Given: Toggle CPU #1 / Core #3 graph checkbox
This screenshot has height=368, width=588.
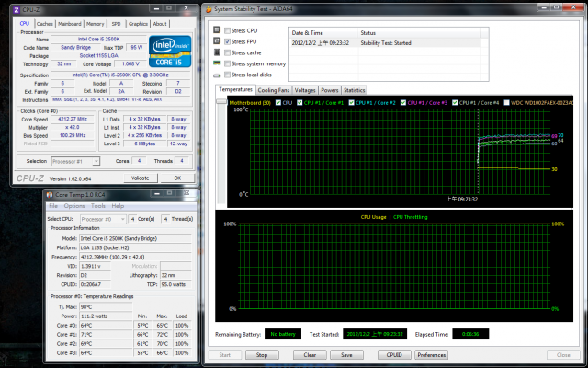Looking at the screenshot, I should tap(403, 102).
